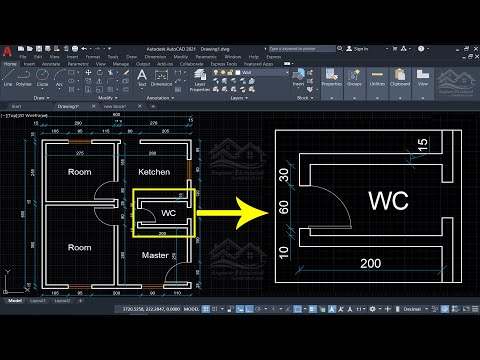This screenshot has width=480, height=360.
Task: Click the search magnifier icon in title bar
Action: coord(340,49)
